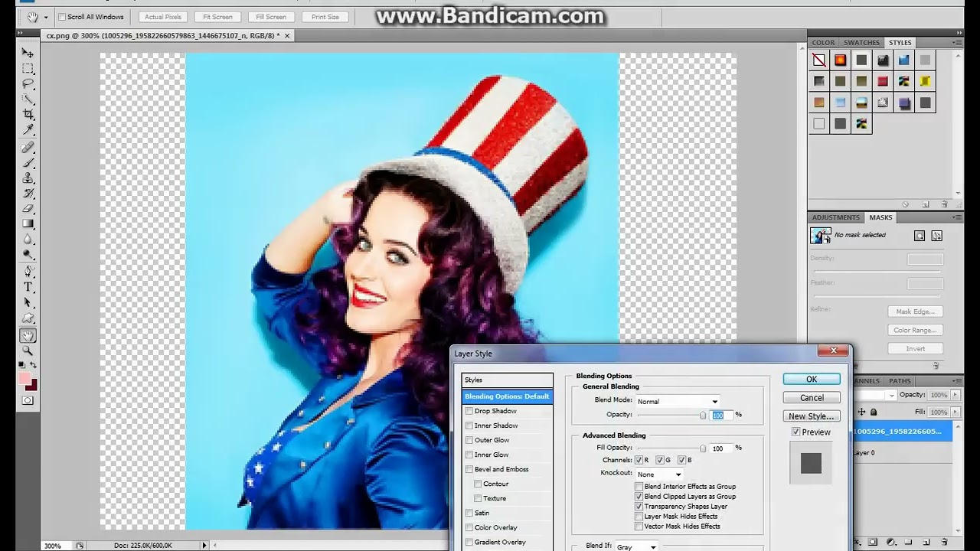
Task: Create new style in Styles panel
Action: [x=926, y=204]
